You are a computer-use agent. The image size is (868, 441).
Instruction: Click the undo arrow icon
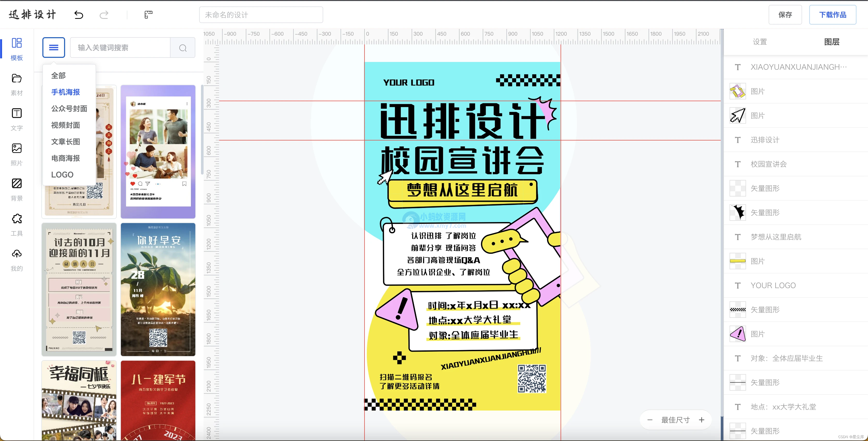coord(79,14)
